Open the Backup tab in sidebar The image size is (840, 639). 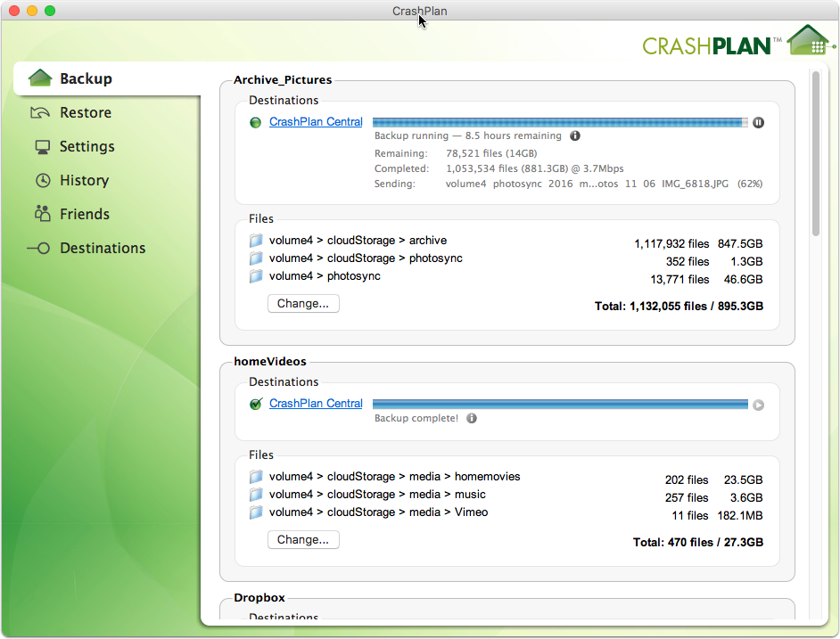tap(107, 78)
